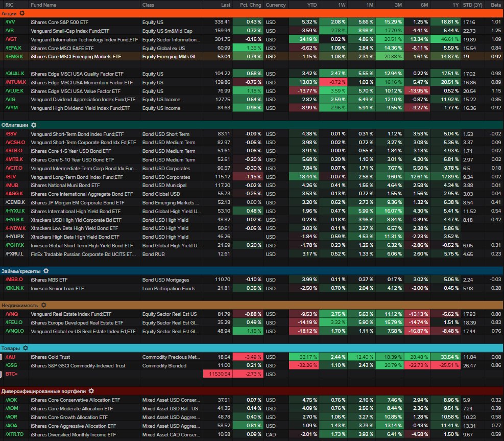Select Vanguard Long-Term Bond Index Fund;ETF name

point(77,177)
